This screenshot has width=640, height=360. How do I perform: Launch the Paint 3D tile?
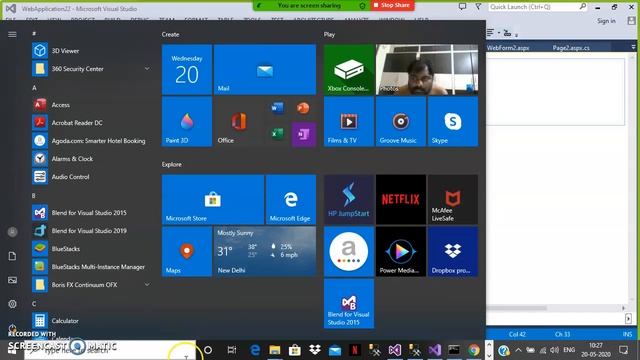click(187, 122)
